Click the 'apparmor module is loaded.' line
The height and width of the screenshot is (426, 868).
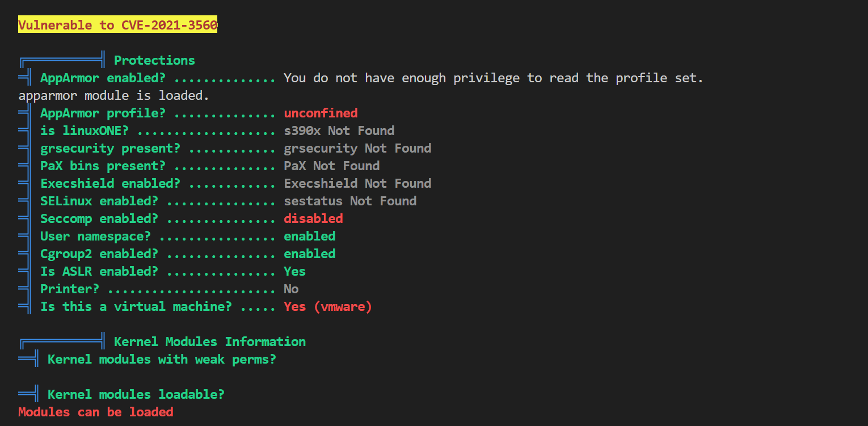click(114, 95)
